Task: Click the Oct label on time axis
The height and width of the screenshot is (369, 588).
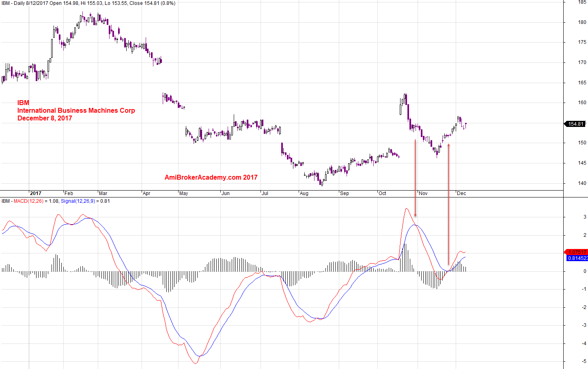Action: [382, 193]
